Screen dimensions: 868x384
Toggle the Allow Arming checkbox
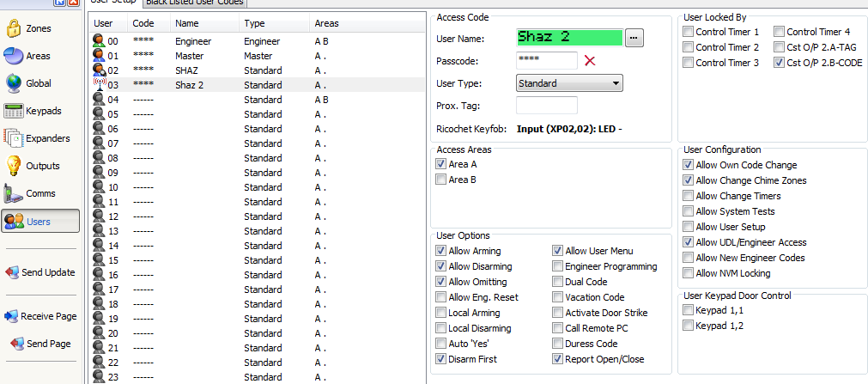[441, 251]
